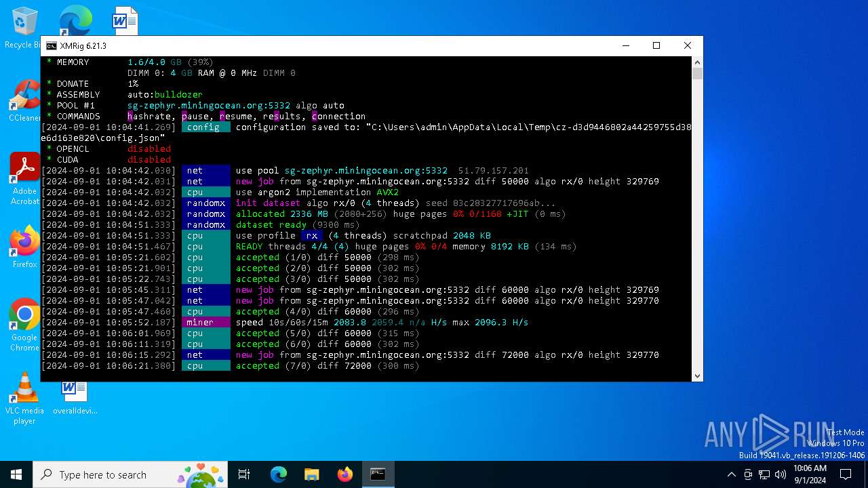Open File Explorer from the taskbar
Screen dimensions: 868x488
coord(311,474)
